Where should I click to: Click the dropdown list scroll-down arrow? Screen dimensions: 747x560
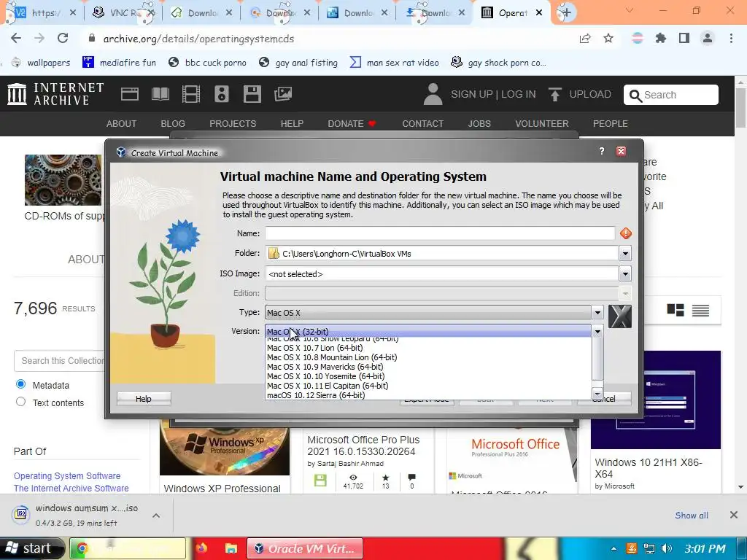[597, 394]
